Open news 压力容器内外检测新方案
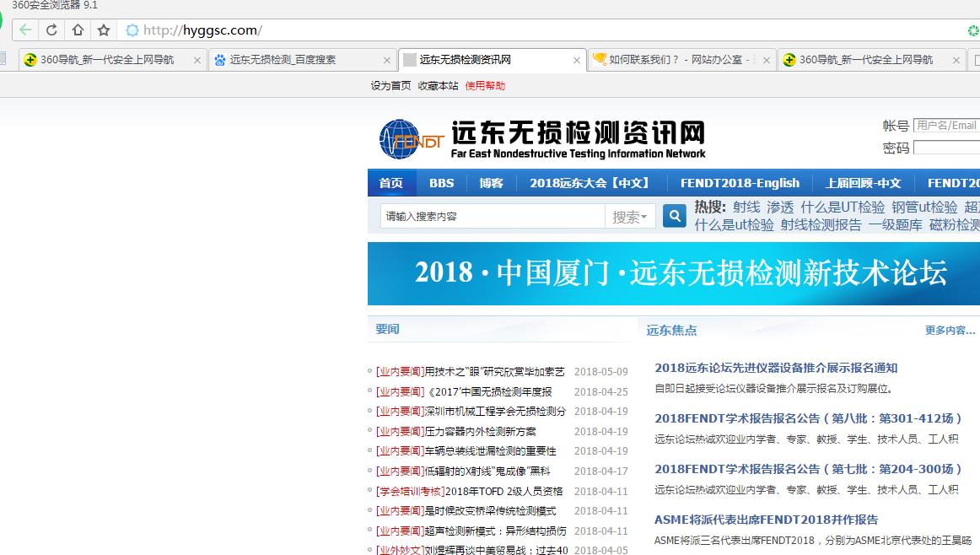 (x=480, y=431)
